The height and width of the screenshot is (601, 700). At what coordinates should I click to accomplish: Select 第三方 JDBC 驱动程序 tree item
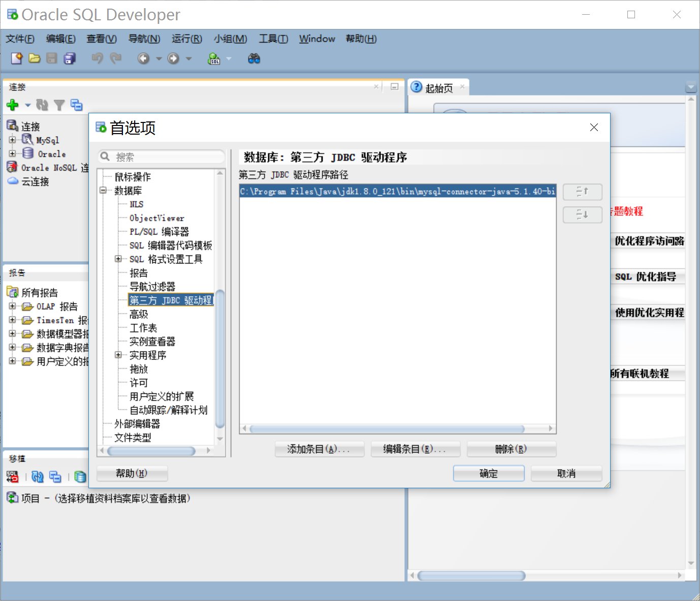coord(171,300)
